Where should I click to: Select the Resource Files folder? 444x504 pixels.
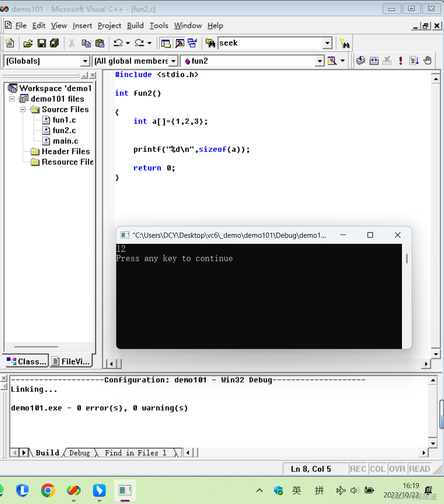click(x=68, y=162)
